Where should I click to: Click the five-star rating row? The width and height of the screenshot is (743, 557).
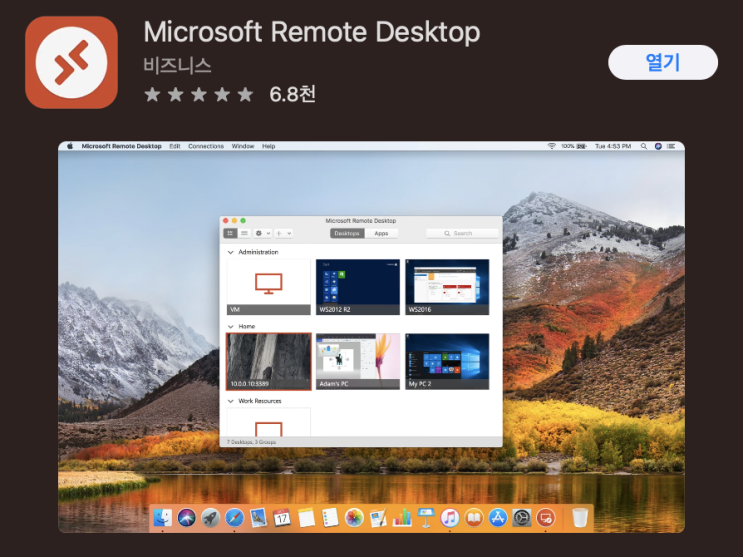coord(199,94)
